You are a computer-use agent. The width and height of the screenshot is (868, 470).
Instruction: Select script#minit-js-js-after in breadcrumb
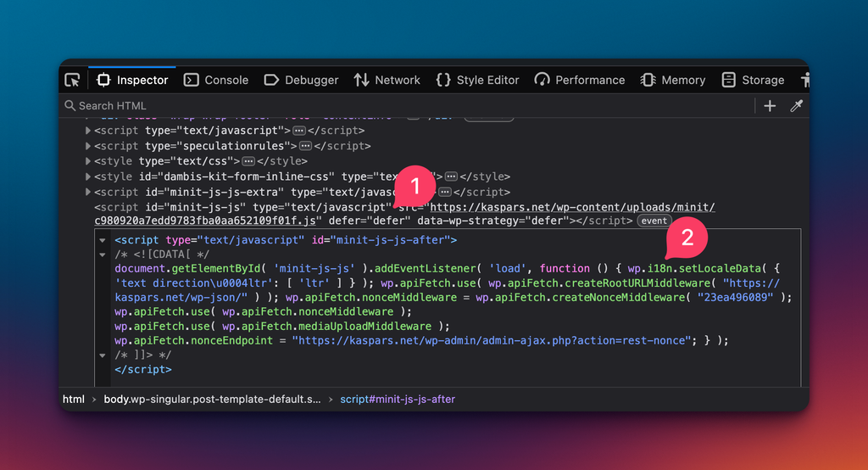coord(397,399)
